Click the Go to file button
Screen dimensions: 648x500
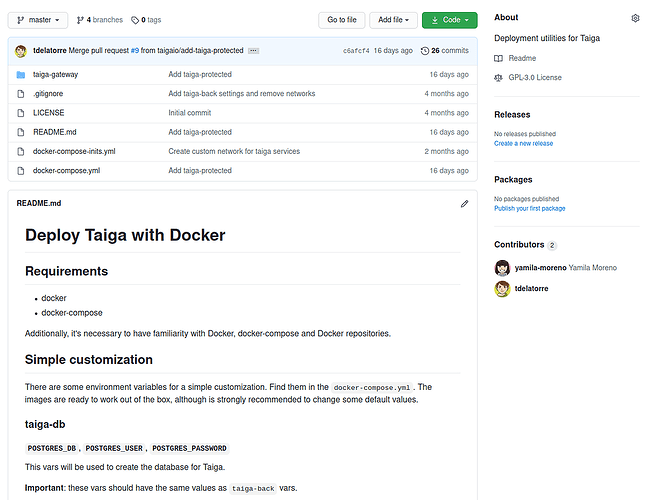341,20
